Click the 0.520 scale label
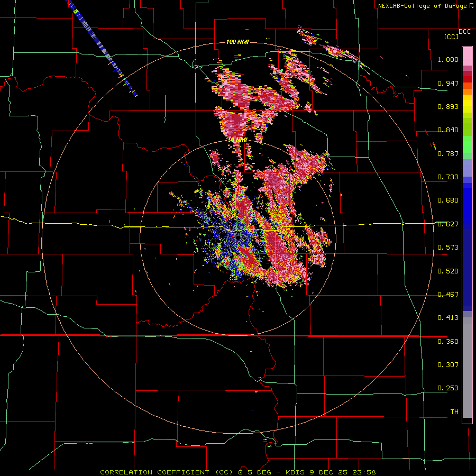This screenshot has width=476, height=476. click(x=448, y=271)
